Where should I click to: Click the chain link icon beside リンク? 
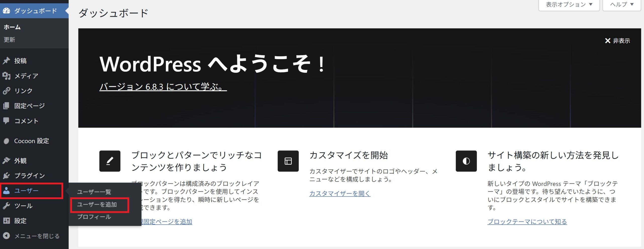click(6, 91)
